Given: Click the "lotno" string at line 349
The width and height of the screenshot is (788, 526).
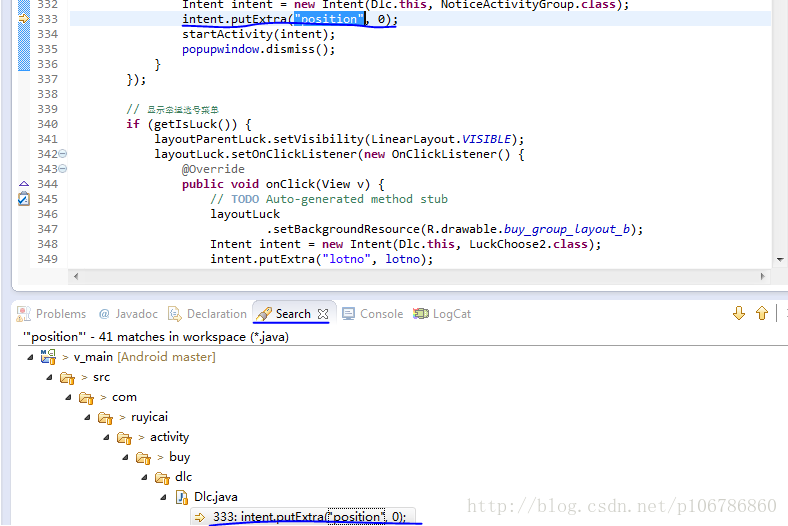Looking at the screenshot, I should [347, 259].
